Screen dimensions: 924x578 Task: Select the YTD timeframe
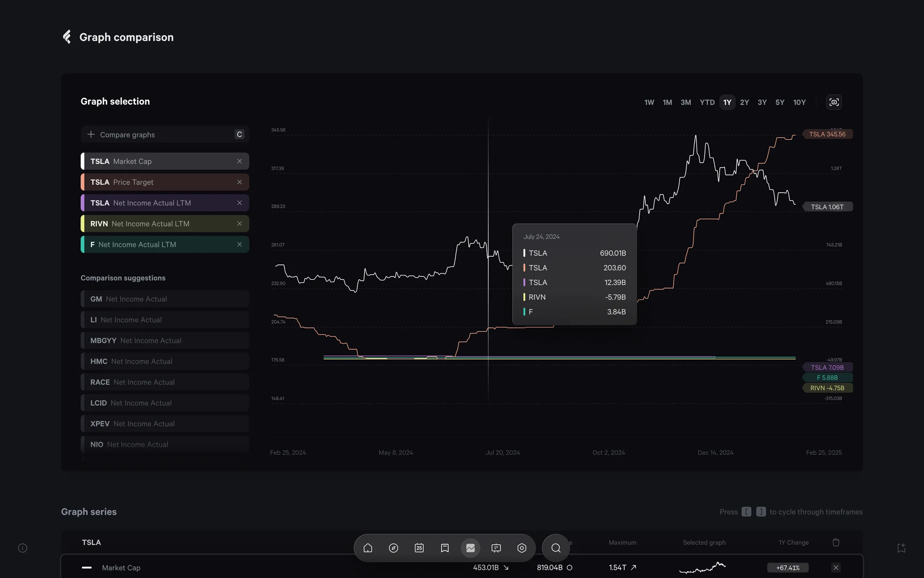pyautogui.click(x=707, y=102)
